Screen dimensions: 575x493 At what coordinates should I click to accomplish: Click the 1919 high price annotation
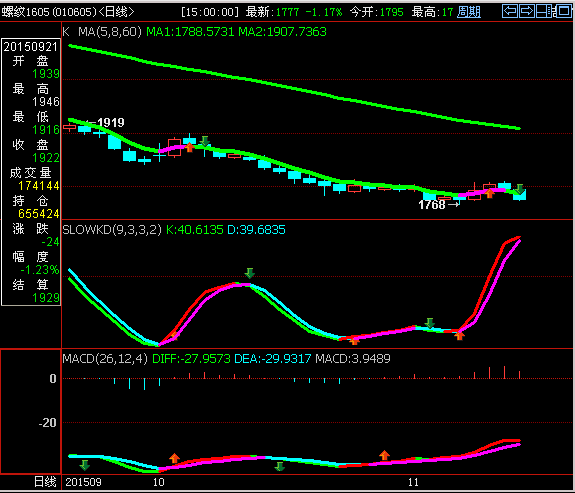pos(111,123)
